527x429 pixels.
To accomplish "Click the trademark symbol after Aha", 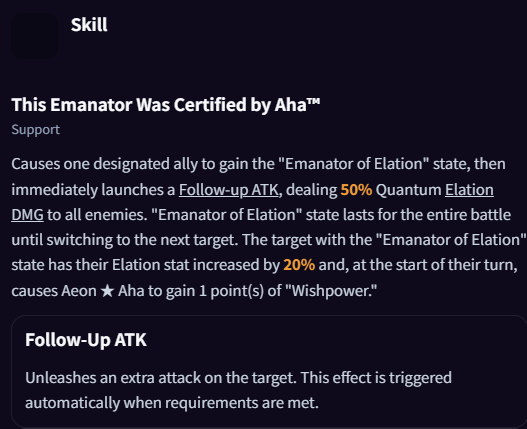I will point(313,101).
